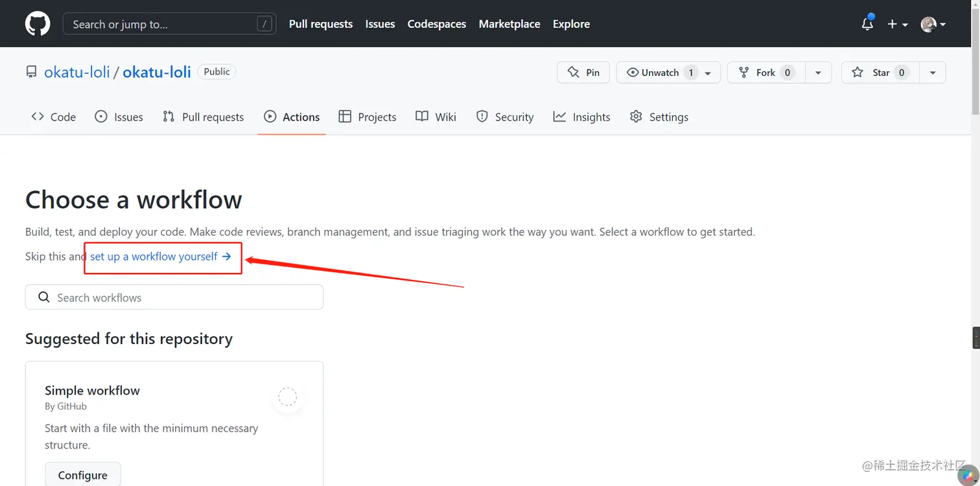
Task: Open the user avatar menu
Action: click(933, 24)
